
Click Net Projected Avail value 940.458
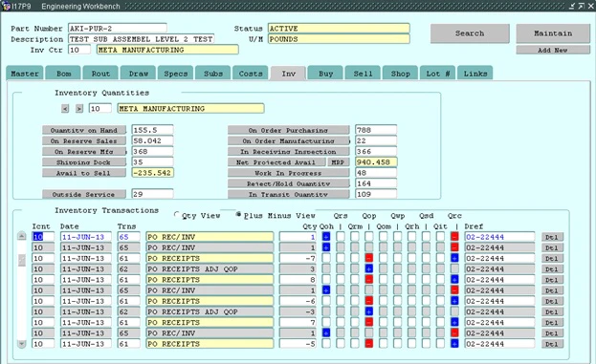coord(376,162)
